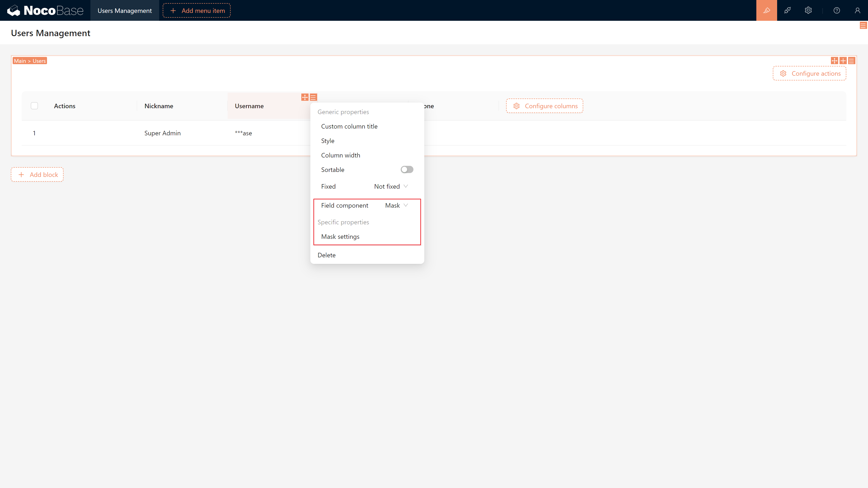Click block add plus icon
The image size is (868, 488).
click(x=843, y=61)
